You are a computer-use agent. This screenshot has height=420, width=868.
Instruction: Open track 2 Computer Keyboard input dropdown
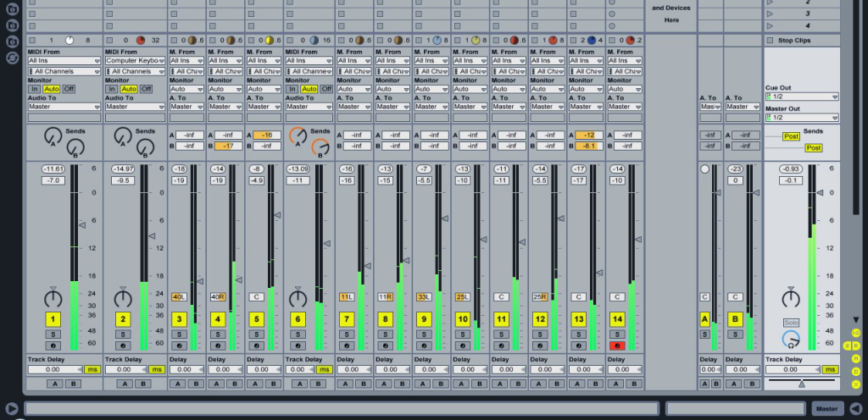pos(135,61)
